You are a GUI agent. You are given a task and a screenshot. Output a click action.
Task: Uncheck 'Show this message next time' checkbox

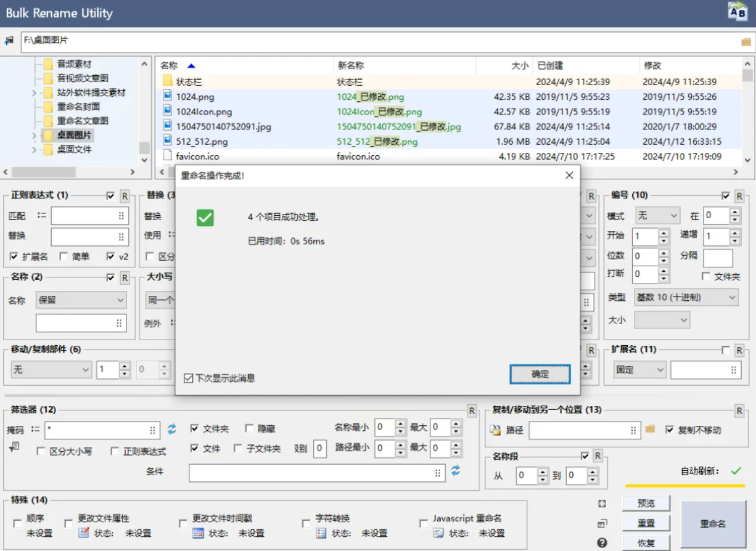(x=189, y=378)
